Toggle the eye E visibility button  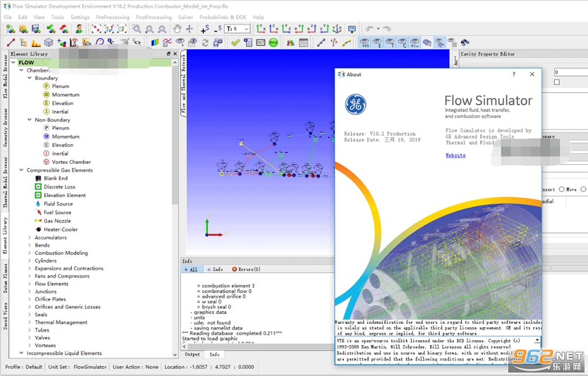click(x=377, y=43)
